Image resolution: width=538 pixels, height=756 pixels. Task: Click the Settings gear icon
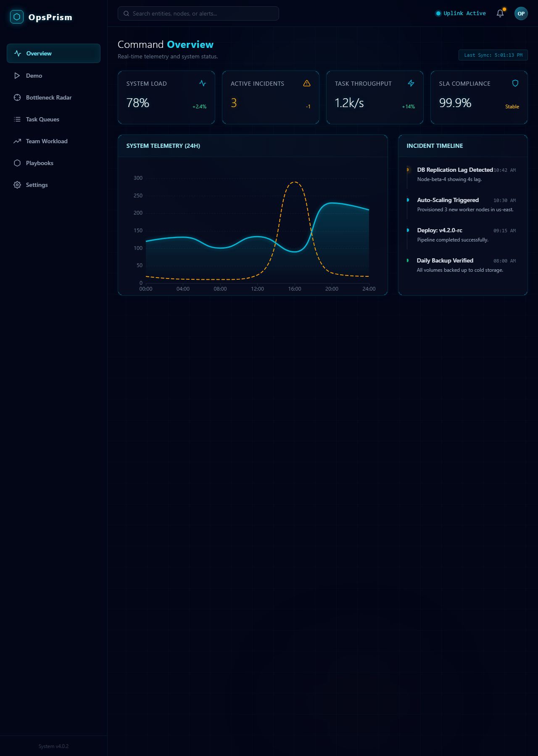[x=17, y=185]
